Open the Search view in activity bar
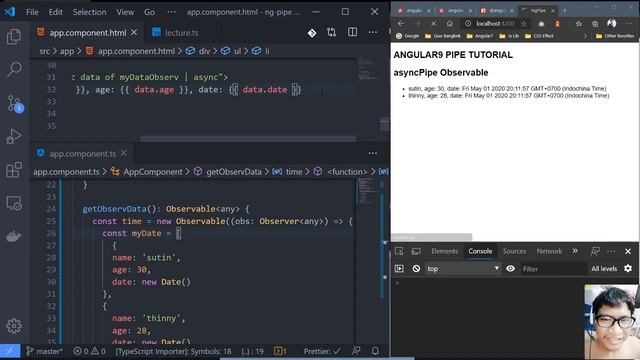The image size is (640, 360). click(x=14, y=69)
